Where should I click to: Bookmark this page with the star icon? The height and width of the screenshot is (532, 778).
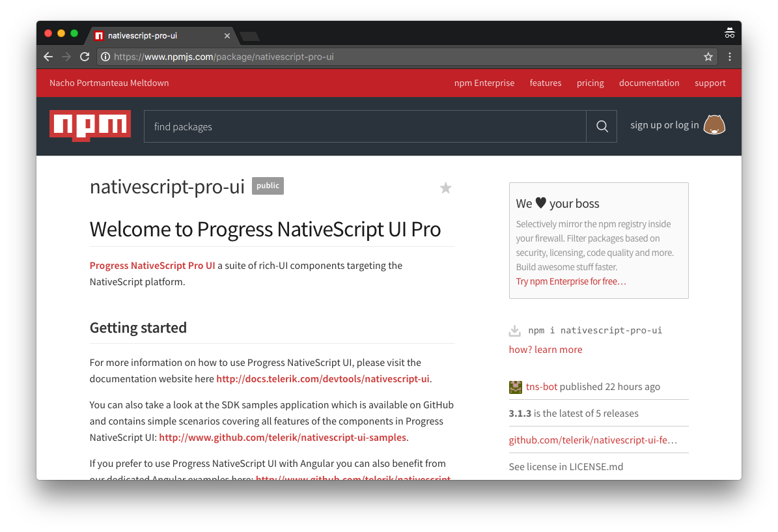point(708,57)
